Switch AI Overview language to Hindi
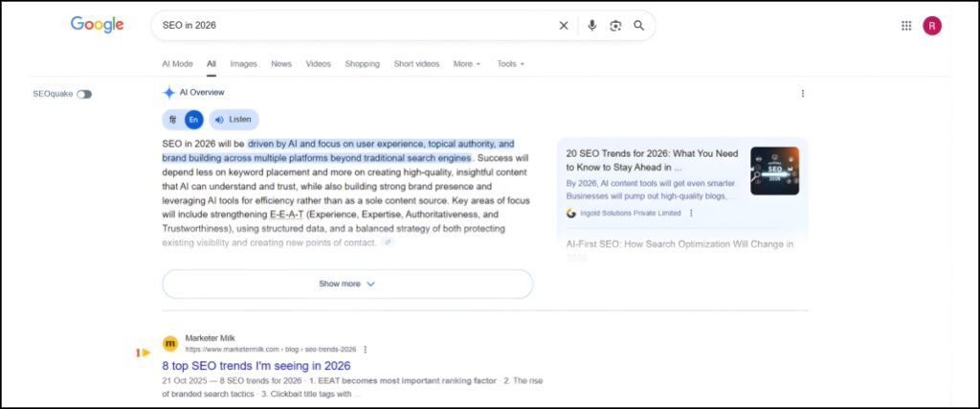Viewport: 980px width, 409px height. tap(173, 120)
